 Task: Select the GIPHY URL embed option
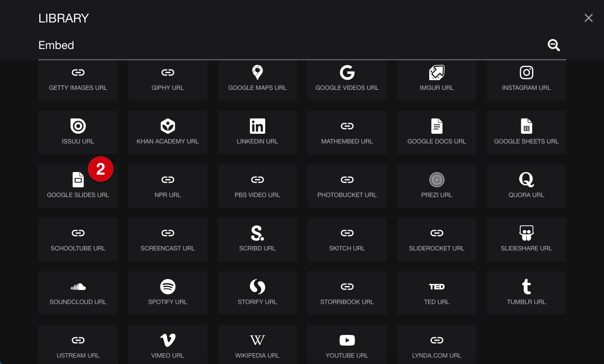(168, 79)
